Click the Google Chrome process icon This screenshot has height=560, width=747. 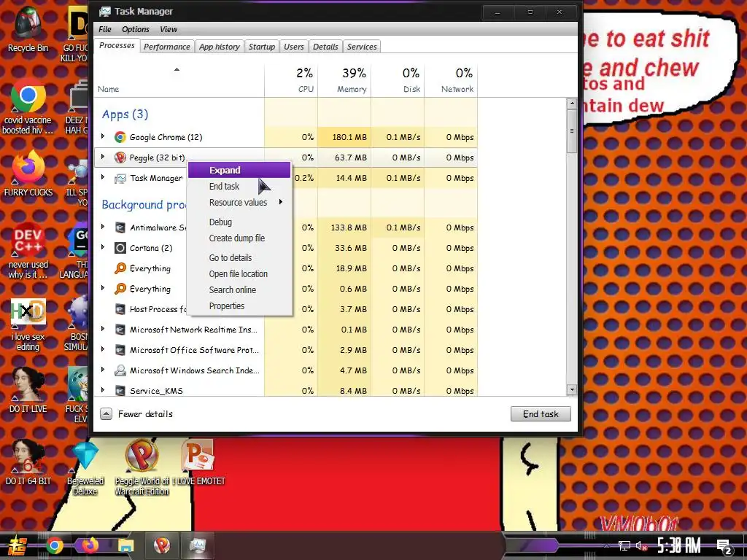[x=120, y=137]
